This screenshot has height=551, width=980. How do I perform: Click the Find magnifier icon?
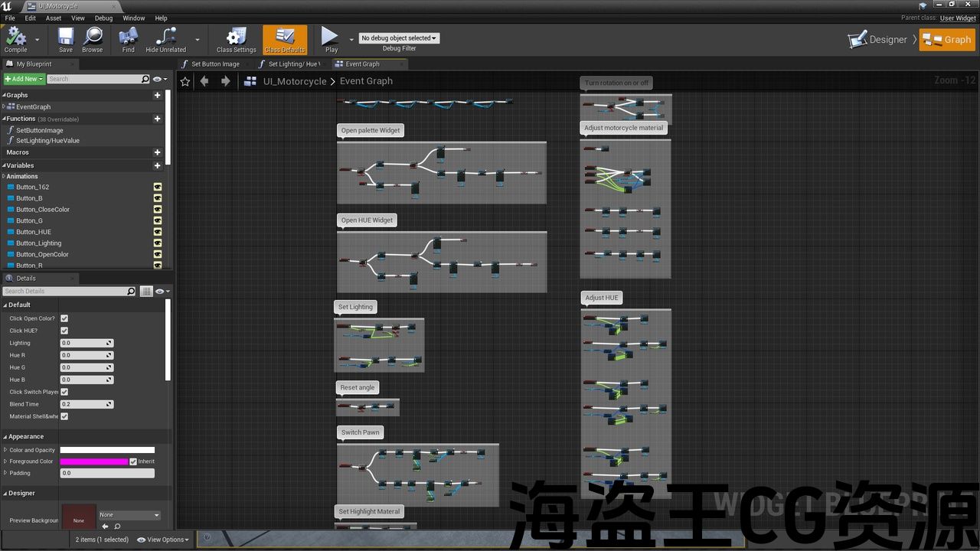click(129, 37)
